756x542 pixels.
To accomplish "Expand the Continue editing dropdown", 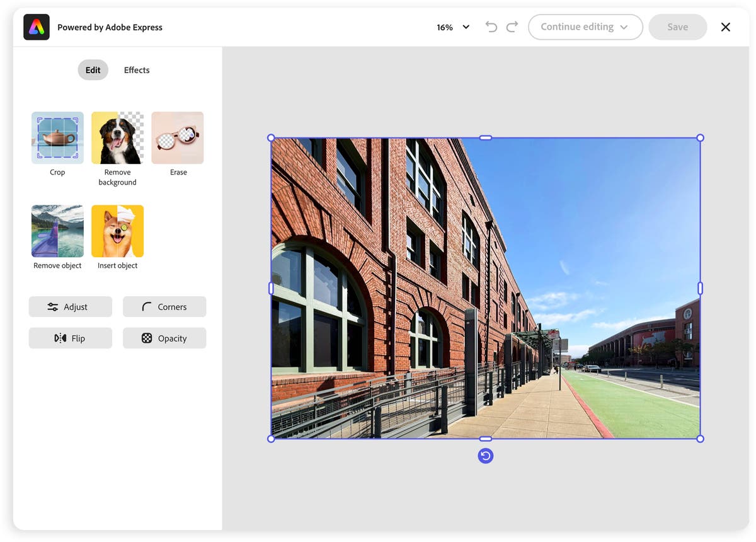I will pyautogui.click(x=585, y=27).
